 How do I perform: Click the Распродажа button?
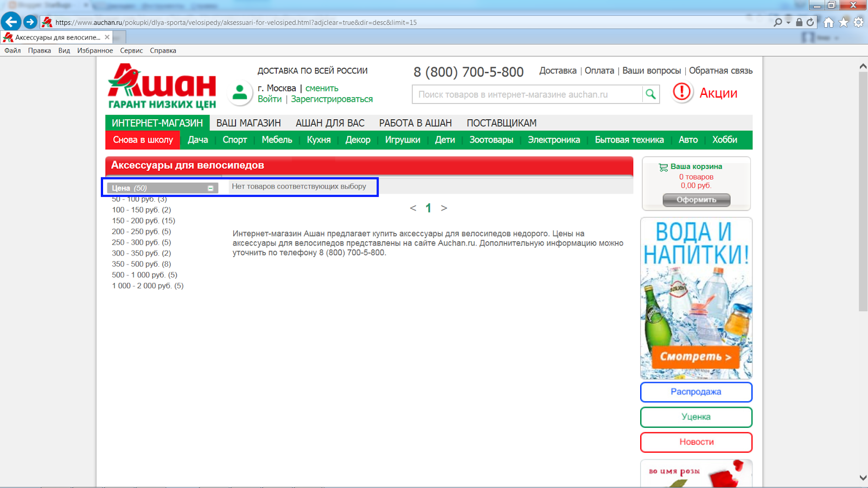pos(696,392)
